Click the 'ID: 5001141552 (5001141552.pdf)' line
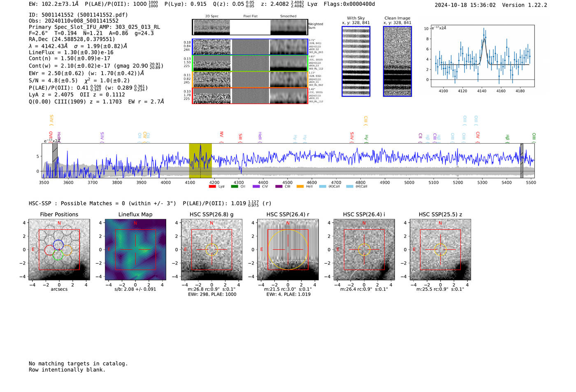Screen dimensions: 576x392 [78, 15]
